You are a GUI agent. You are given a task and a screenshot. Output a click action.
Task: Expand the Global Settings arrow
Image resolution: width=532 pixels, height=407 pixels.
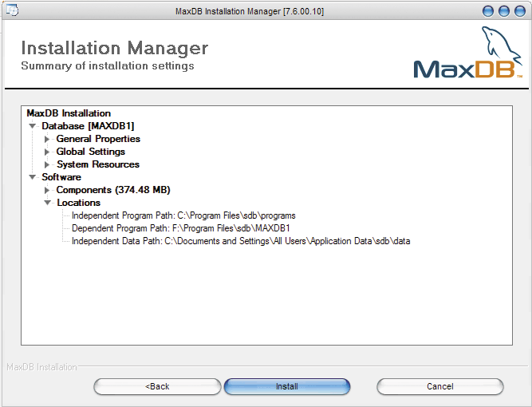pyautogui.click(x=47, y=152)
